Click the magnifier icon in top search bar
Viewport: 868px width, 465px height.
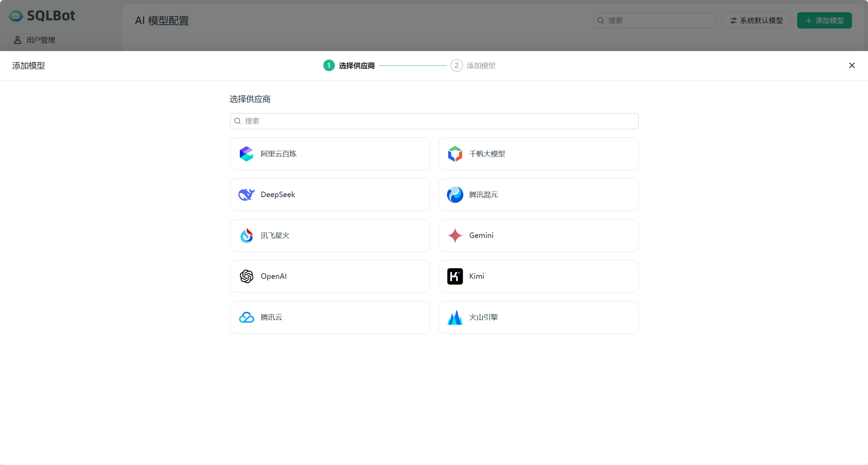click(601, 20)
